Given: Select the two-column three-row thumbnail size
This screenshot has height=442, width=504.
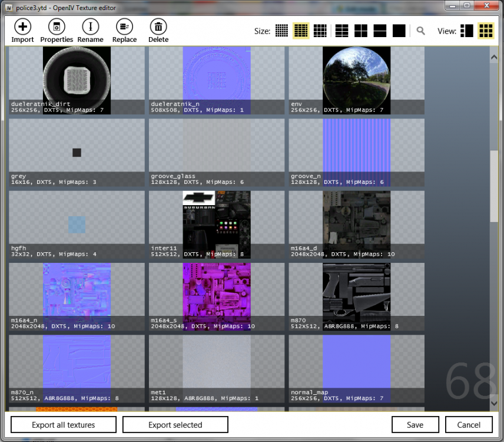Looking at the screenshot, I should tap(341, 31).
